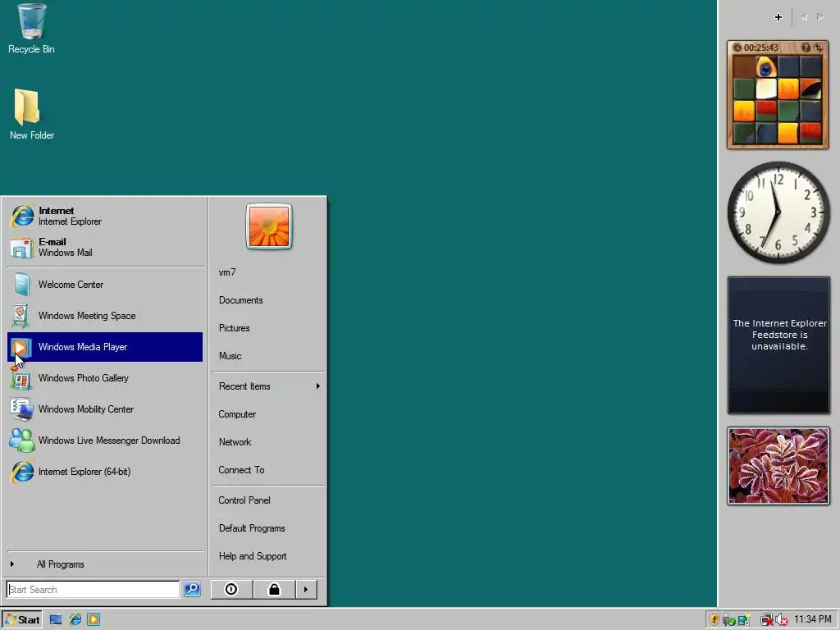Open Pictures from Start menu

(x=269, y=328)
